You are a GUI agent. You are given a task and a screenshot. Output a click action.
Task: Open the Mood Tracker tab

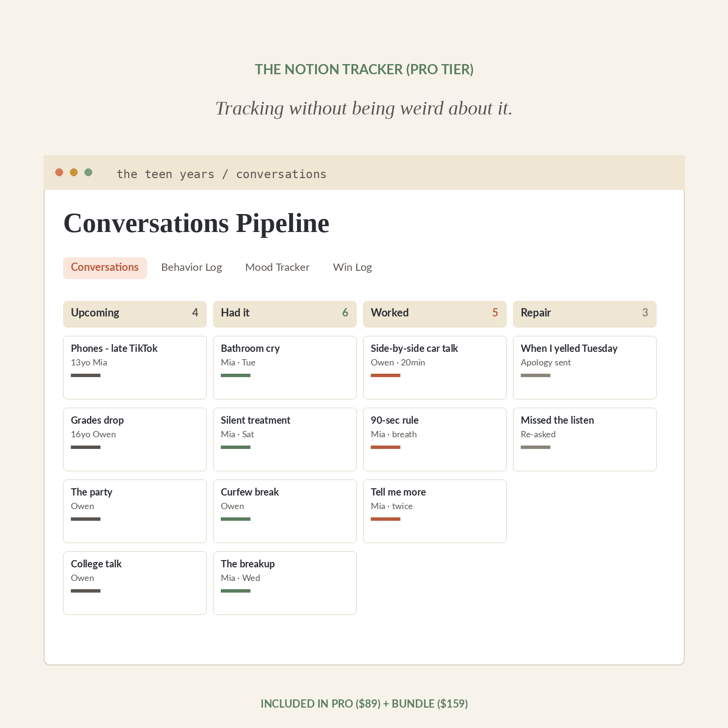click(x=277, y=267)
